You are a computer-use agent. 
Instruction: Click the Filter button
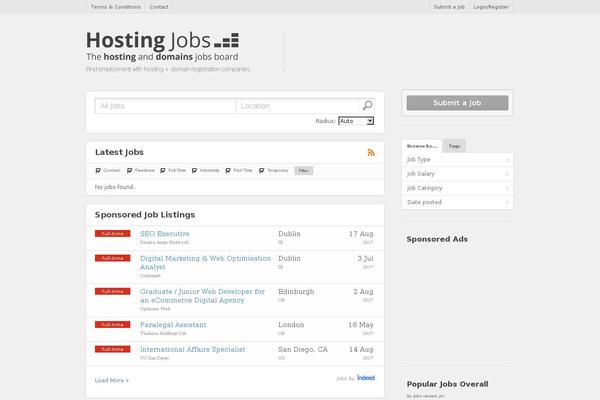(x=303, y=171)
